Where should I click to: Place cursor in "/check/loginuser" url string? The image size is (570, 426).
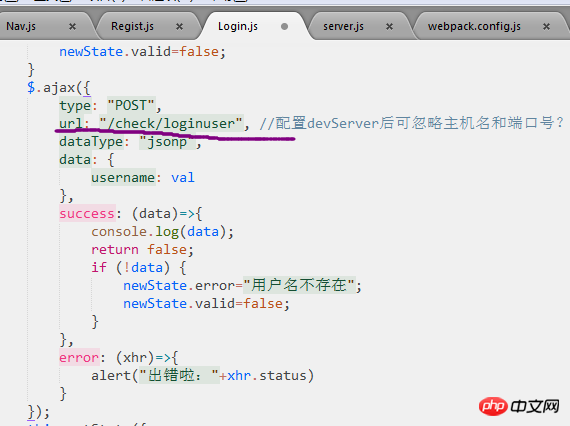coord(171,124)
